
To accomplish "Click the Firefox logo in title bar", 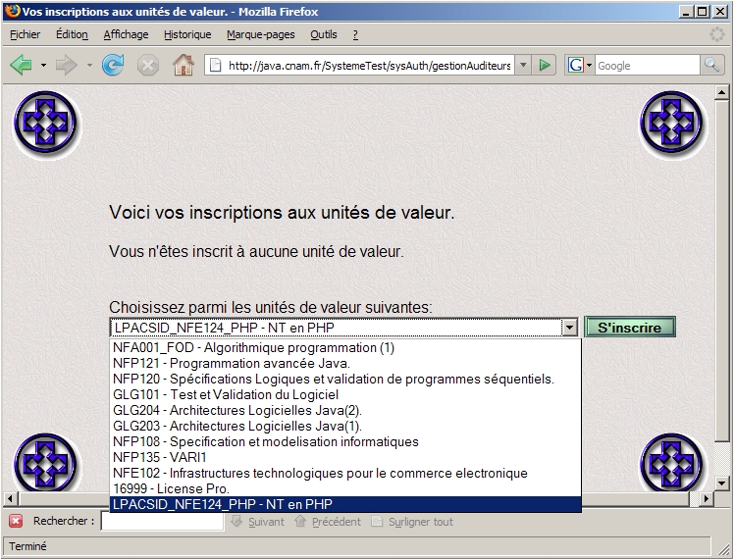I will click(x=13, y=11).
